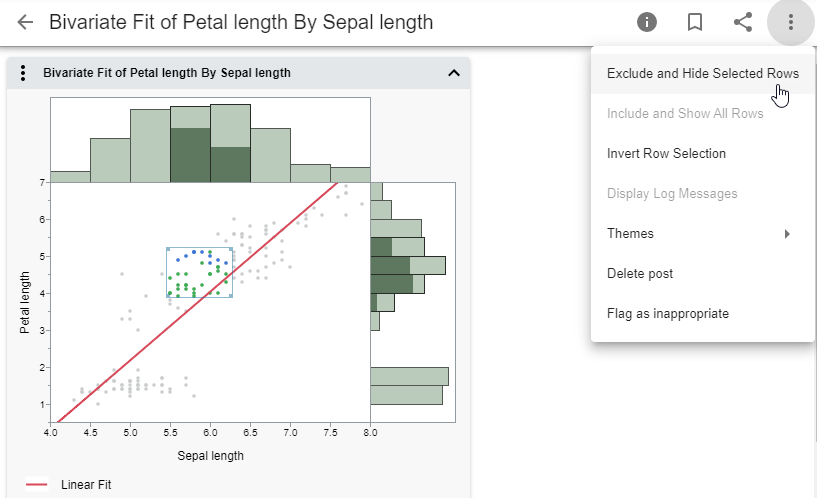Click Delete post in menu
The image size is (817, 498).
tap(640, 274)
